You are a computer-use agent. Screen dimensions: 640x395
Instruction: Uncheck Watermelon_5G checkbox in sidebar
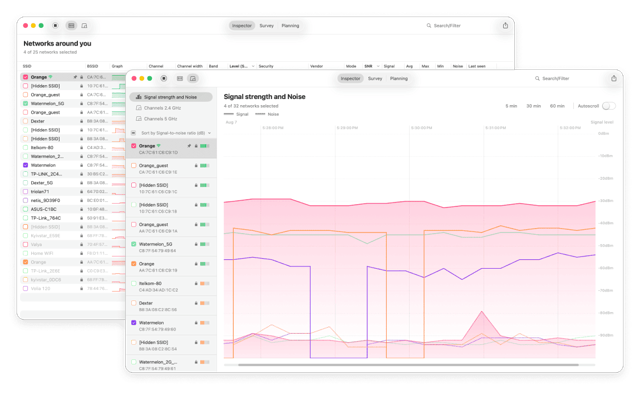tap(133, 244)
